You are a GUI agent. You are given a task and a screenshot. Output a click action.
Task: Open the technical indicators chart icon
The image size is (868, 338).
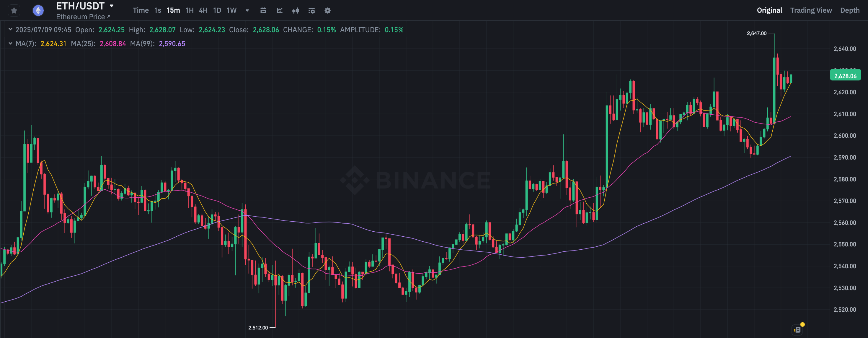pyautogui.click(x=280, y=10)
